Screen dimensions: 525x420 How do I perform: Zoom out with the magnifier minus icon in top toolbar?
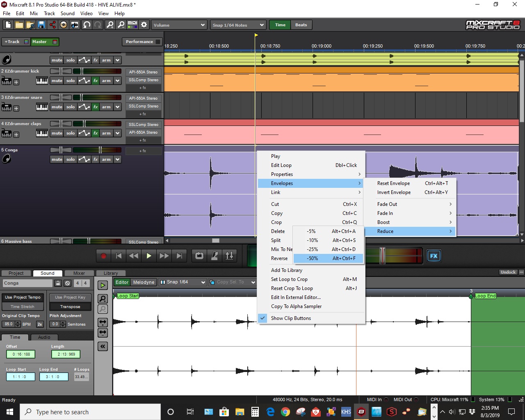(x=121, y=25)
